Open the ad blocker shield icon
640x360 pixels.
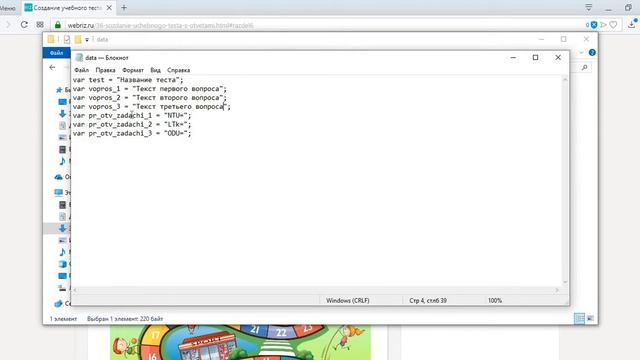pyautogui.click(x=594, y=25)
